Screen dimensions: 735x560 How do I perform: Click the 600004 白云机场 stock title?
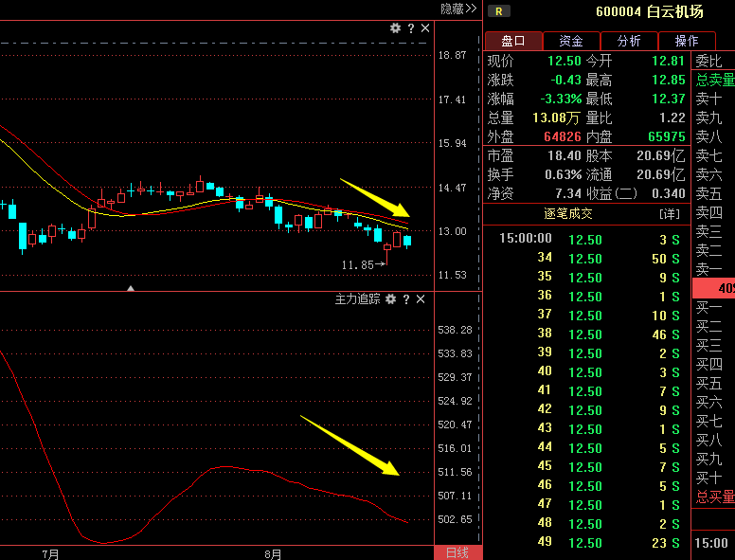(649, 11)
